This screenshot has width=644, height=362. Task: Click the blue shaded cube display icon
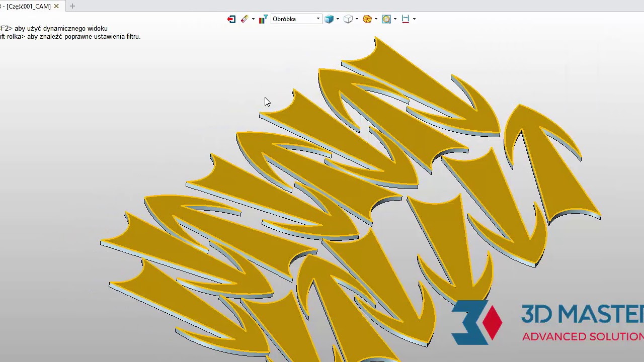(329, 19)
